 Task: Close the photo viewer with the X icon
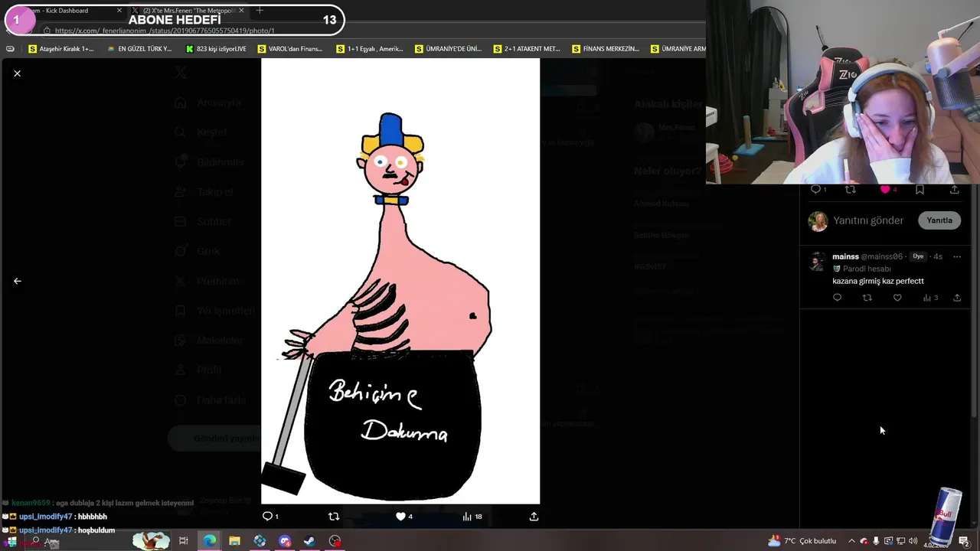(17, 73)
